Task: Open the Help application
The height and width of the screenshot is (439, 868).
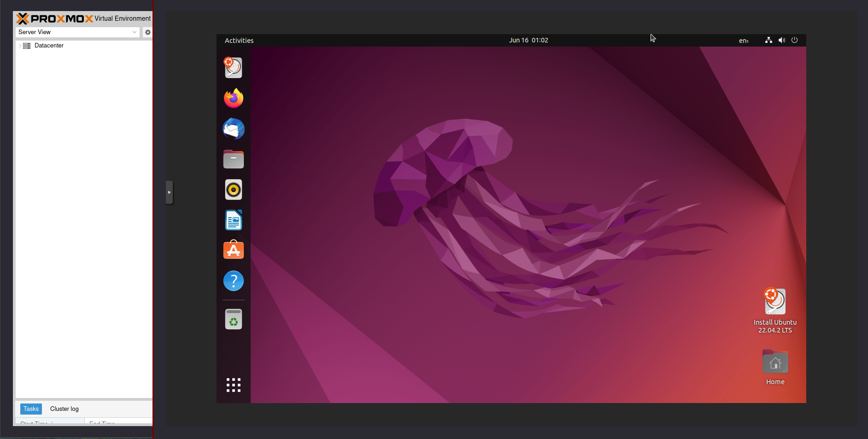Action: (233, 280)
